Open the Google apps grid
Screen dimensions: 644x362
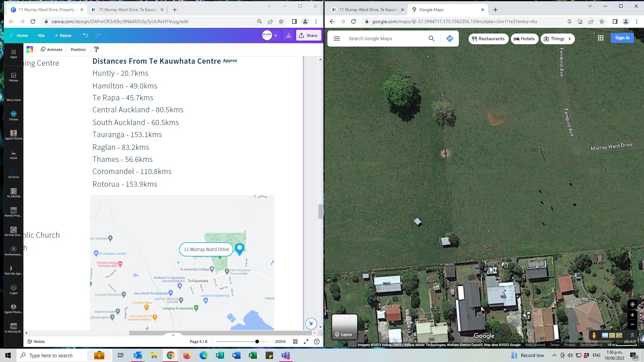pyautogui.click(x=601, y=38)
